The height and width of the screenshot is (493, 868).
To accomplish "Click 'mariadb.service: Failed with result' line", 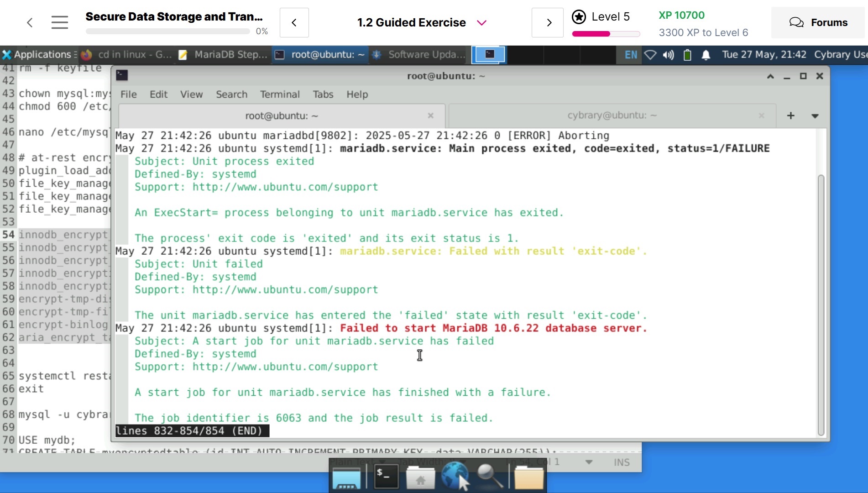I will pyautogui.click(x=493, y=251).
